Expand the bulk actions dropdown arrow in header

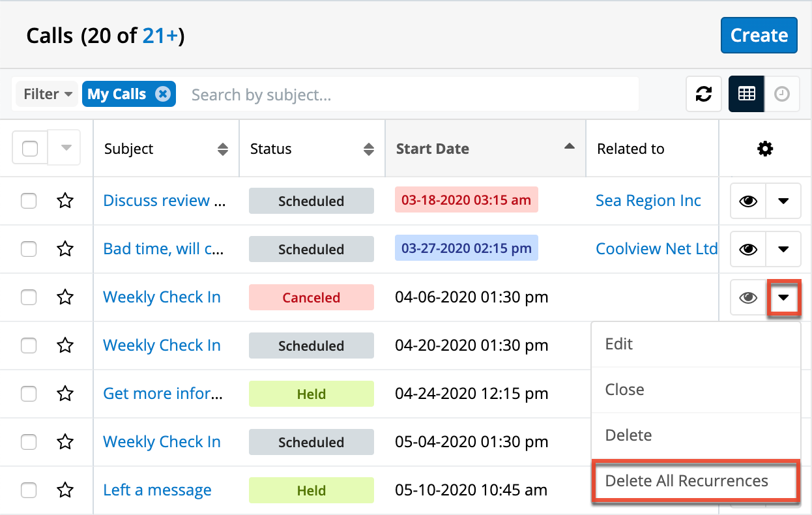66,149
